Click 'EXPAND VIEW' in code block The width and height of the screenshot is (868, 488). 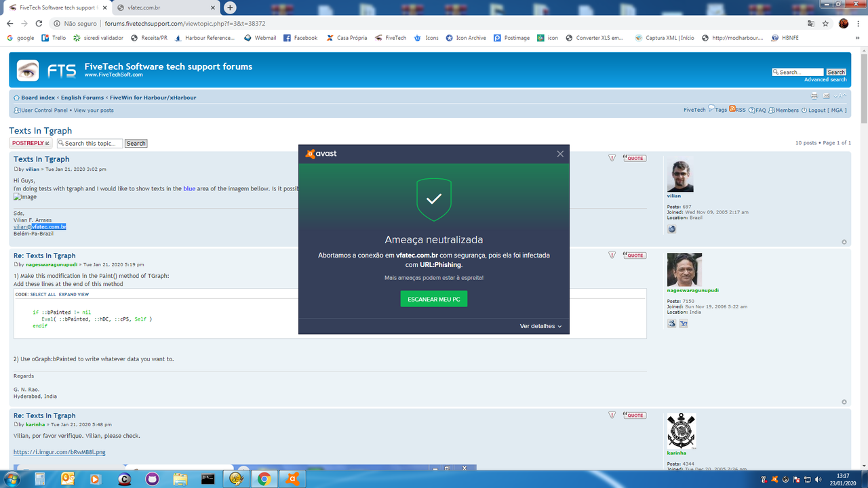click(x=74, y=295)
